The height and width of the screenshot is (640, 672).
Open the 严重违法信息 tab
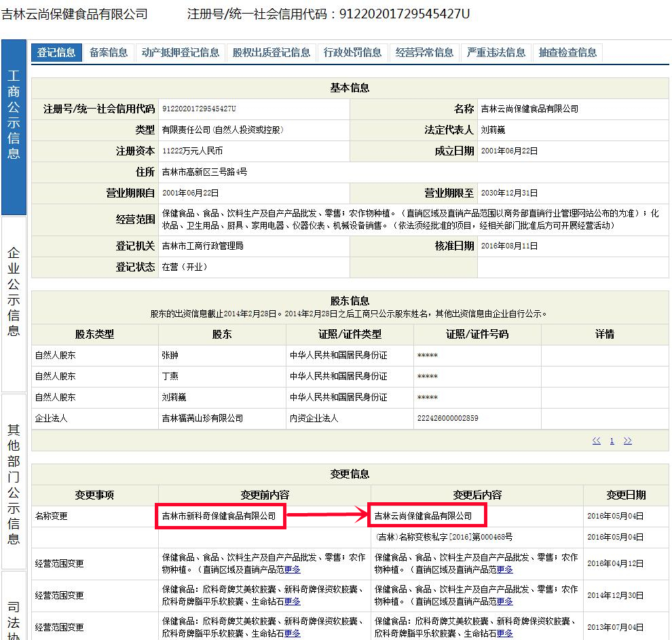[x=496, y=53]
